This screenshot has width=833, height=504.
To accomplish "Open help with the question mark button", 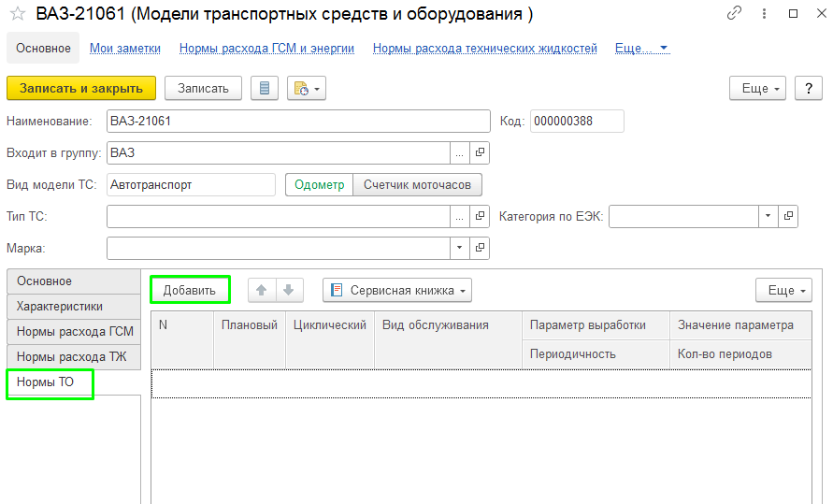I will [x=808, y=88].
